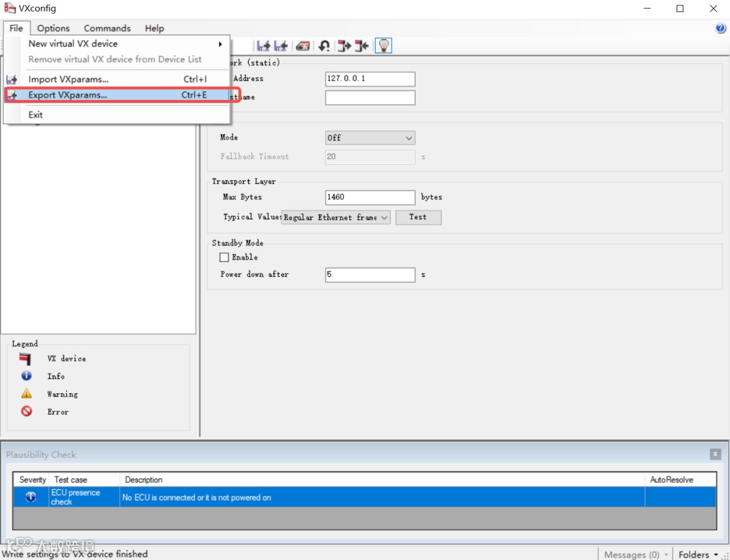This screenshot has width=730, height=560.
Task: Click the 'Warning' legend label
Action: click(62, 394)
